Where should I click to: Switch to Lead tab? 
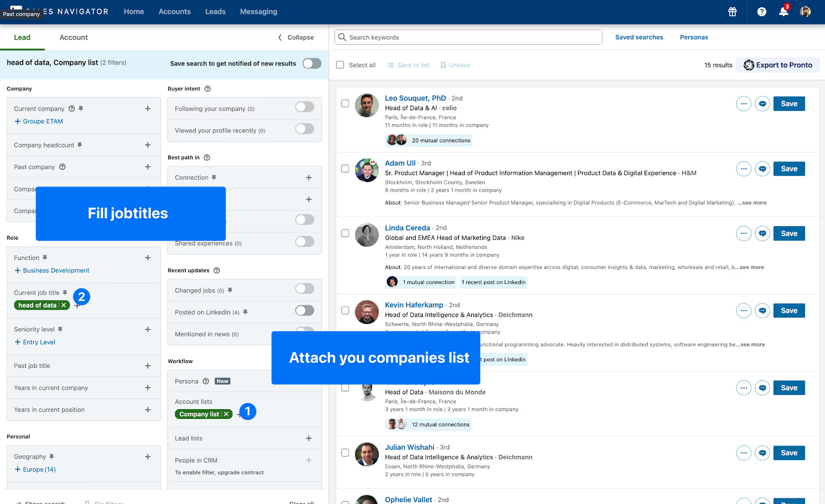(x=22, y=37)
